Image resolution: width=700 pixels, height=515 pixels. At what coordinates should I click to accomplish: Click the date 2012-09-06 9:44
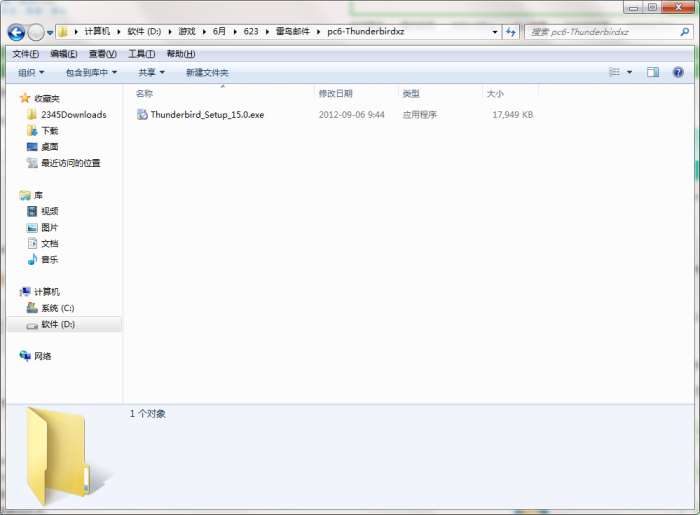coord(351,115)
